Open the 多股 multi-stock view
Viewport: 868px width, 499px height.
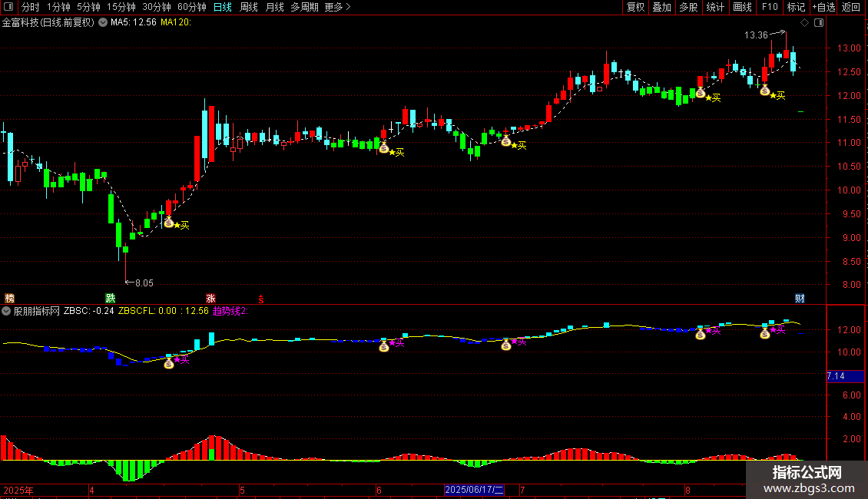688,7
